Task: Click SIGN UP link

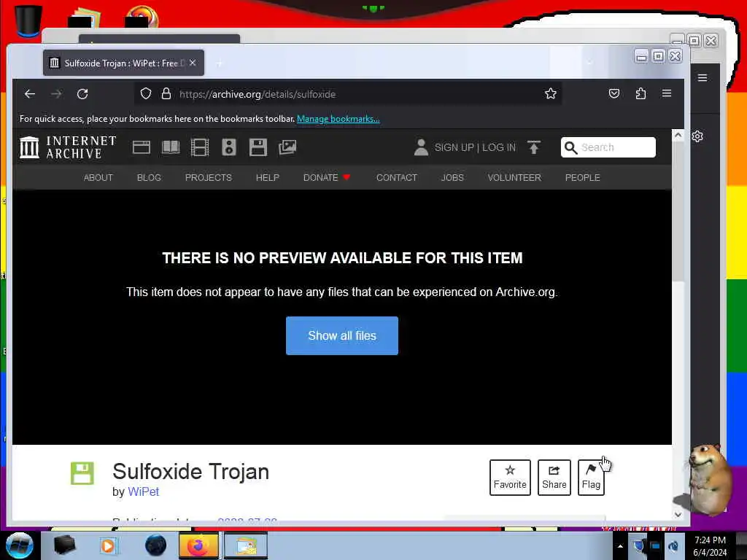Action: pyautogui.click(x=454, y=147)
